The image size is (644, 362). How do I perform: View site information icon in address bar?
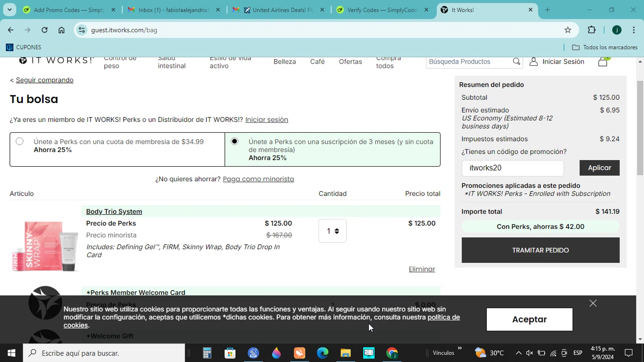tap(82, 30)
